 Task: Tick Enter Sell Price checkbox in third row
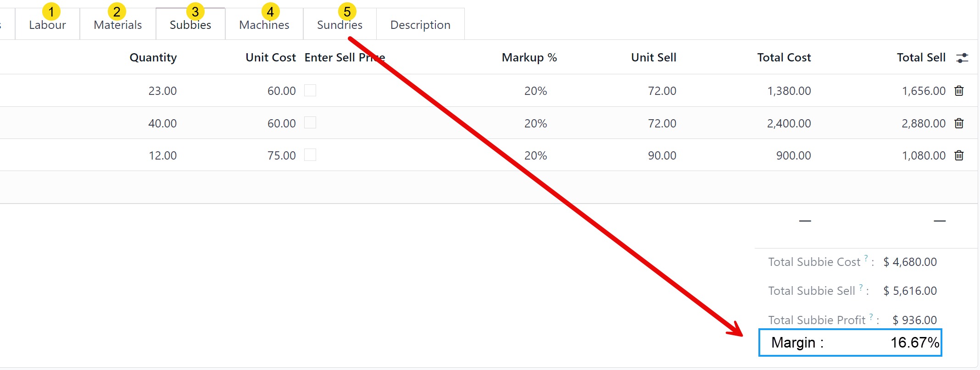pos(310,155)
